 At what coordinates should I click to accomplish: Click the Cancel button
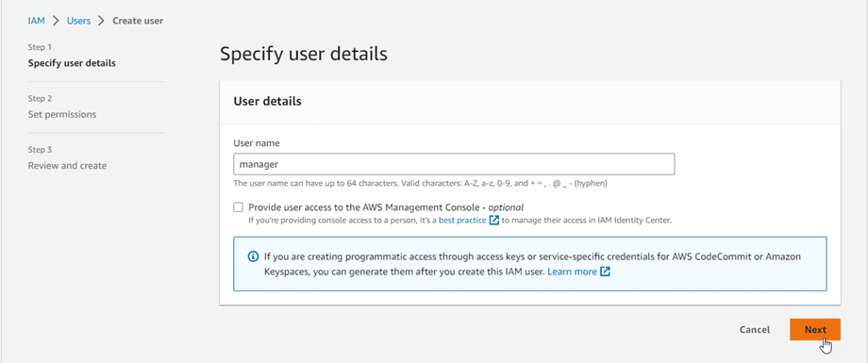[x=755, y=329]
